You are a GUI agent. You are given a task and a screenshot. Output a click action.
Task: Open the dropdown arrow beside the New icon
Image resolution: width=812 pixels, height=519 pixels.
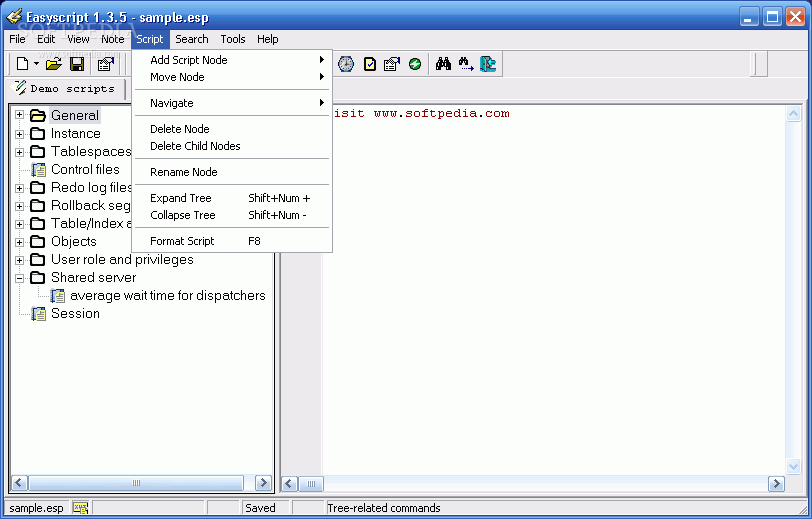[36, 64]
